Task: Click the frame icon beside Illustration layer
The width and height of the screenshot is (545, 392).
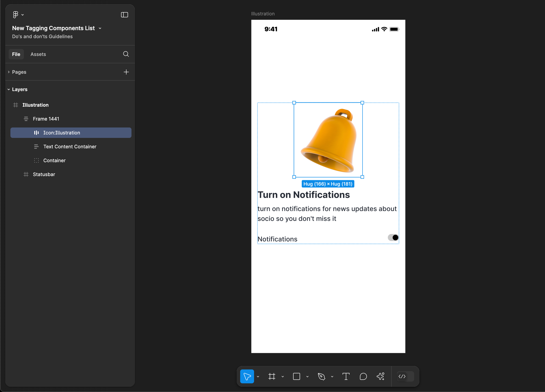Action: (16, 105)
